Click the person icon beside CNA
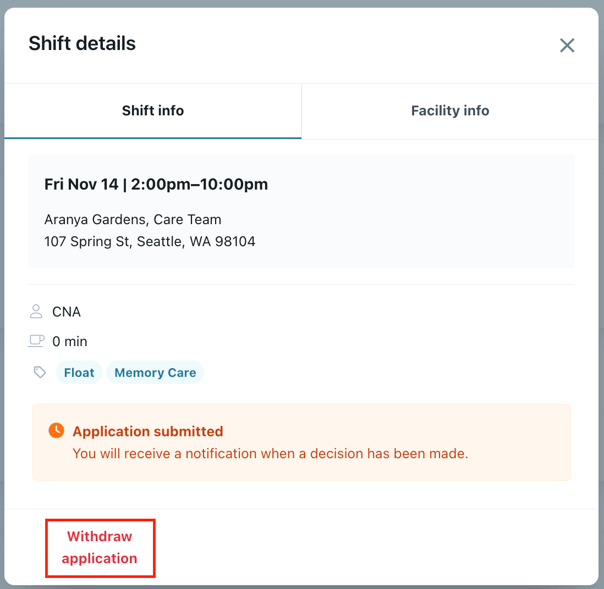 (37, 312)
